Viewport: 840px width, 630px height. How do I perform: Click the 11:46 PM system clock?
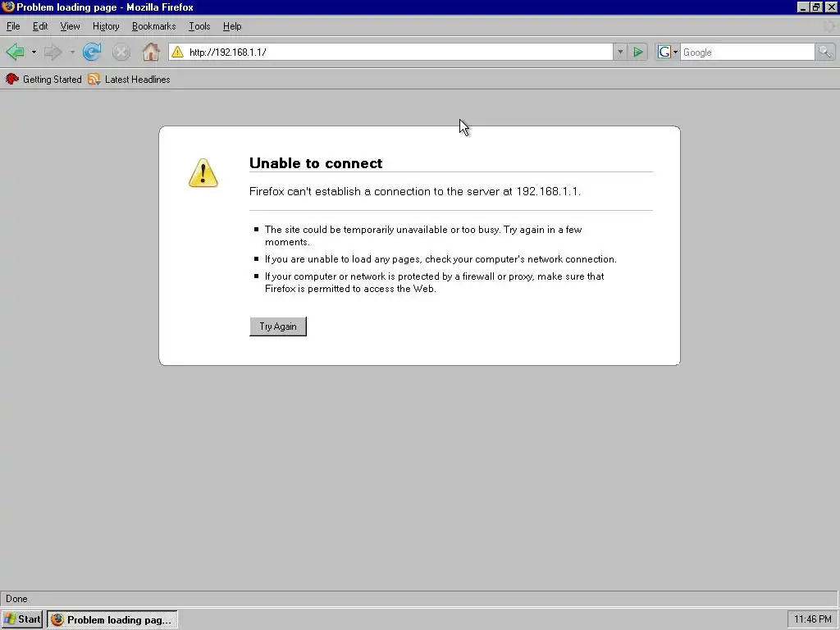pos(812,619)
